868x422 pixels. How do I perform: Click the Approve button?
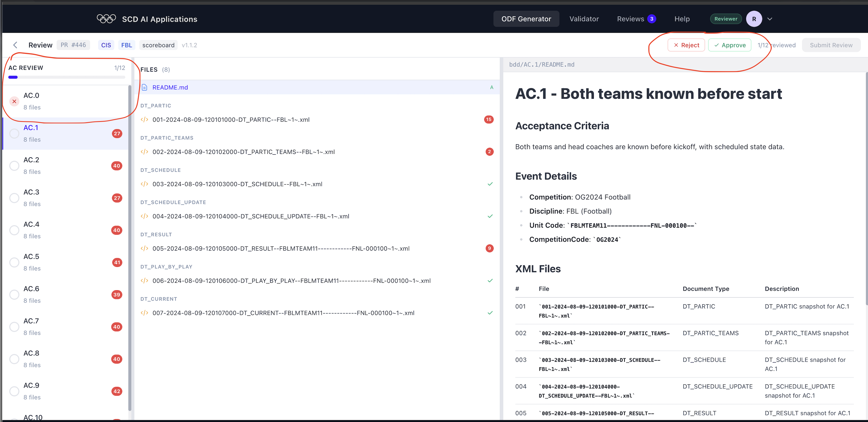[x=730, y=45]
